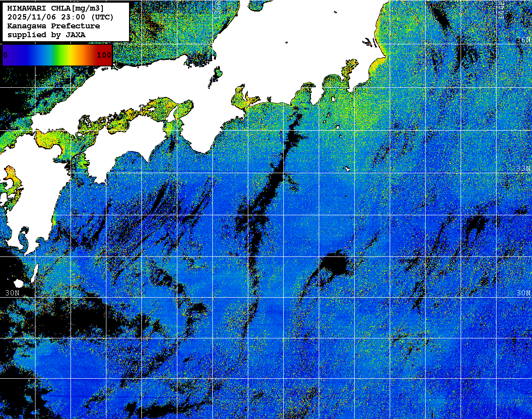Click the 144E longitude label at top
This screenshot has height=419, width=532.
[501, 8]
